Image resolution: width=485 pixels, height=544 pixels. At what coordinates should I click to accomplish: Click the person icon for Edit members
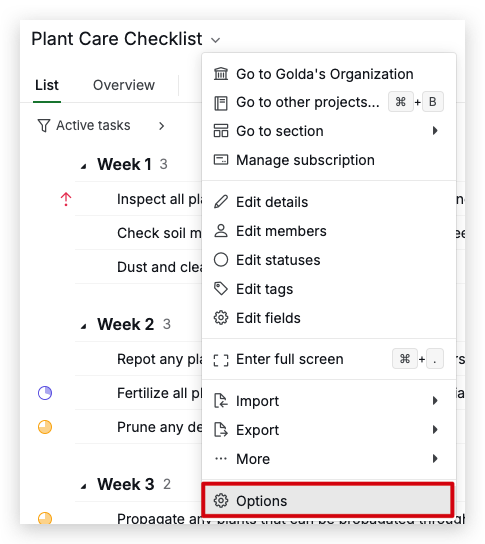[x=221, y=231]
